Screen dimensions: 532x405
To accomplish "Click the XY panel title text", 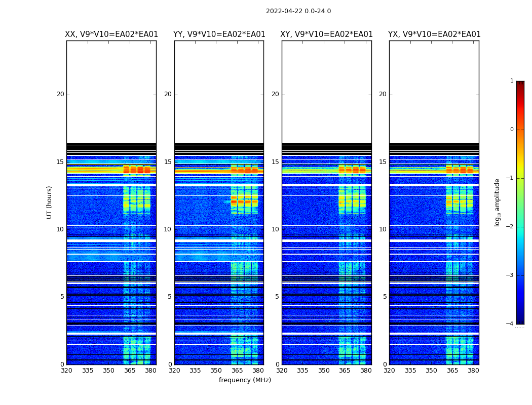I will 327,34.
